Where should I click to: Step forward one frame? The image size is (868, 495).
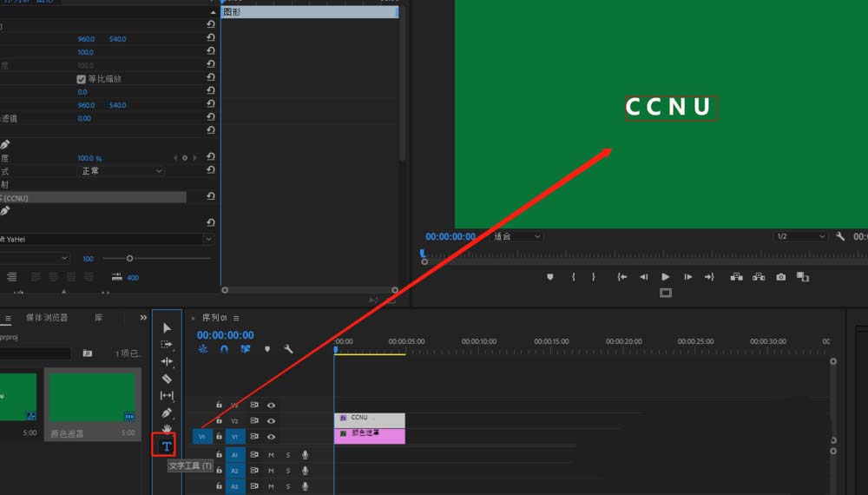[x=687, y=277]
